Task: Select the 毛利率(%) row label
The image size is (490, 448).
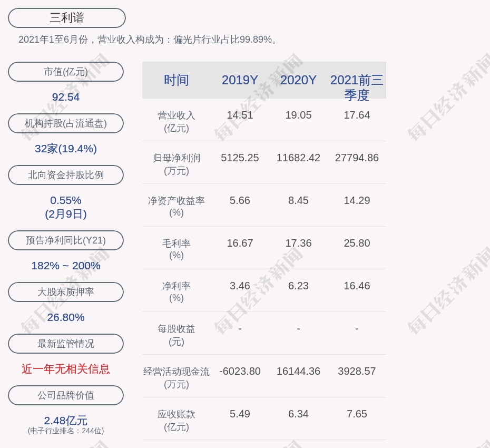Action: point(177,249)
